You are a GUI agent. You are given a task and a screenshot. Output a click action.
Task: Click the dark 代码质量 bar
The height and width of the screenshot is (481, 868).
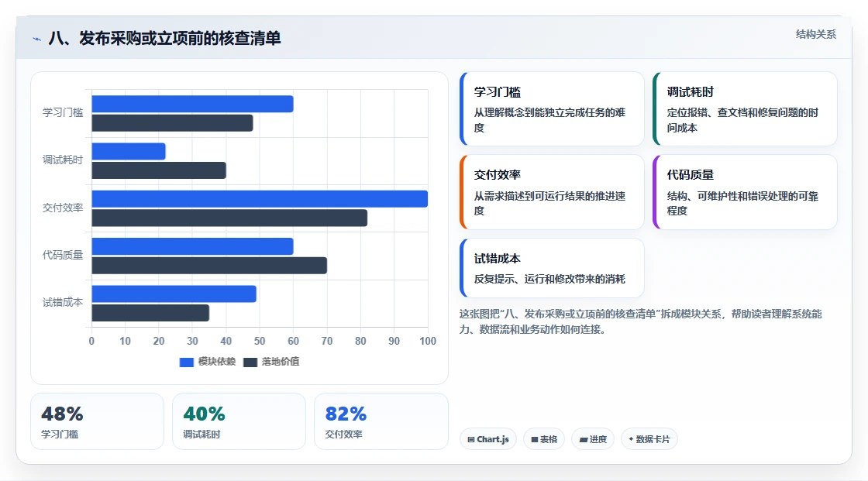click(209, 266)
